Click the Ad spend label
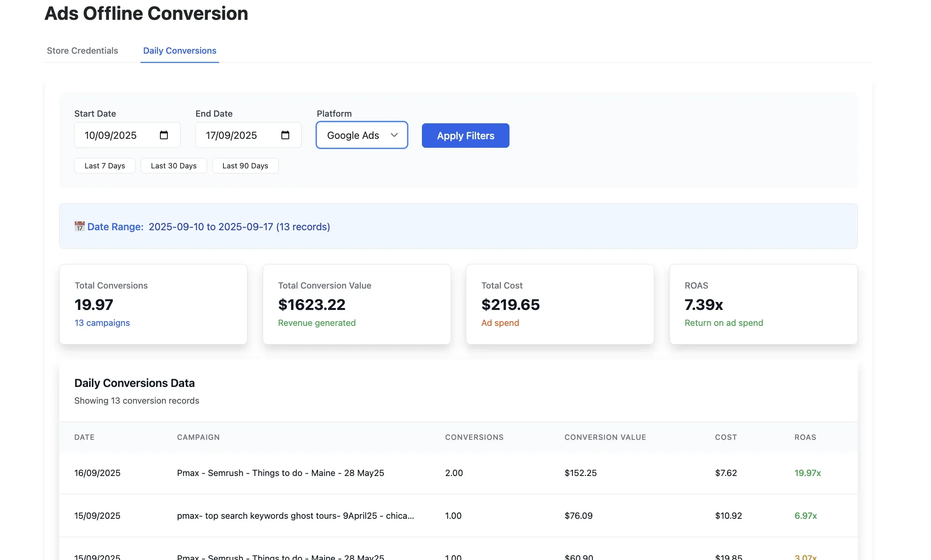 [x=500, y=323]
